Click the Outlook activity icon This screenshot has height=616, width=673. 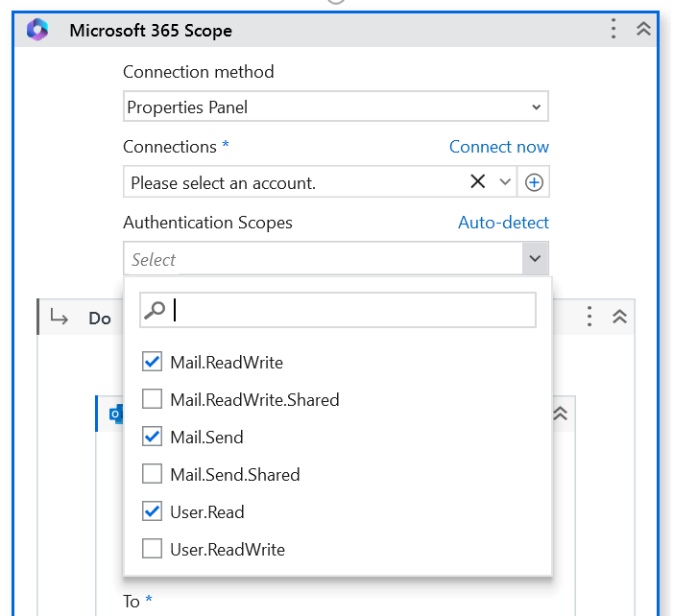point(116,414)
